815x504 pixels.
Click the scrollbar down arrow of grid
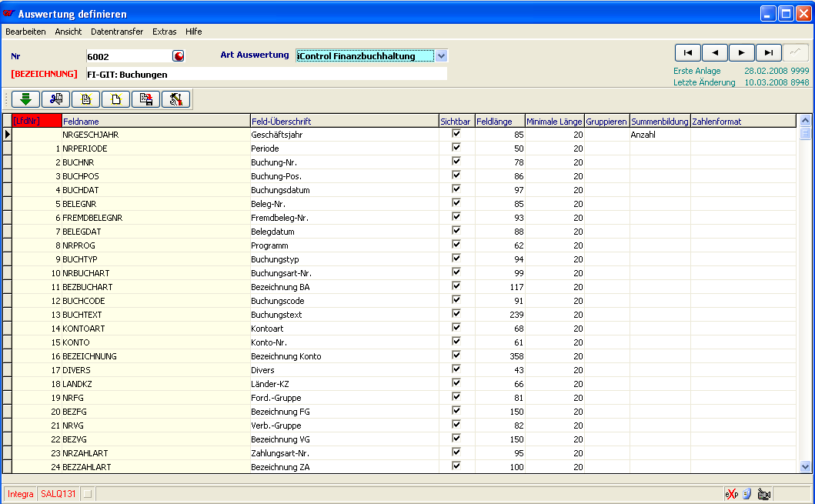click(805, 466)
